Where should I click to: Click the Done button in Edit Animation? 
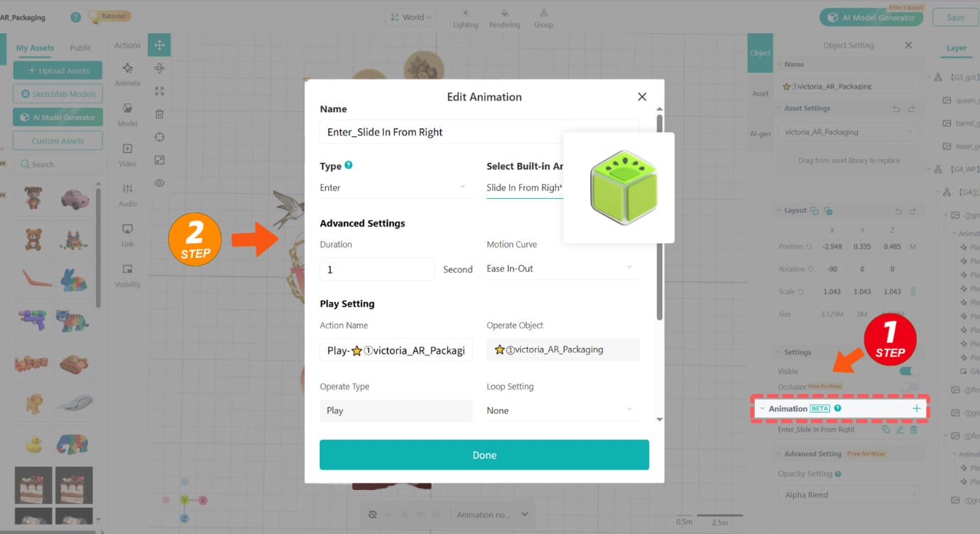point(484,454)
